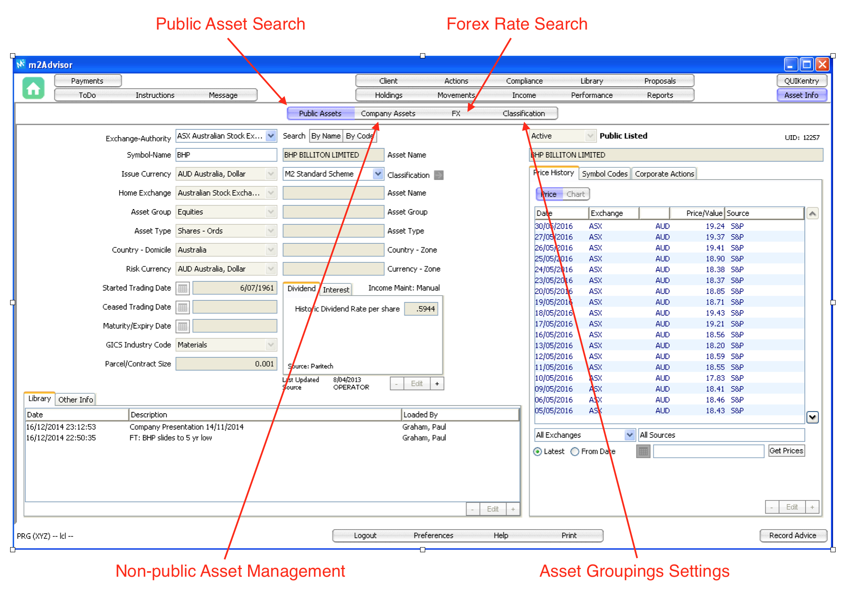Click the From Date calendar icon

tap(643, 452)
